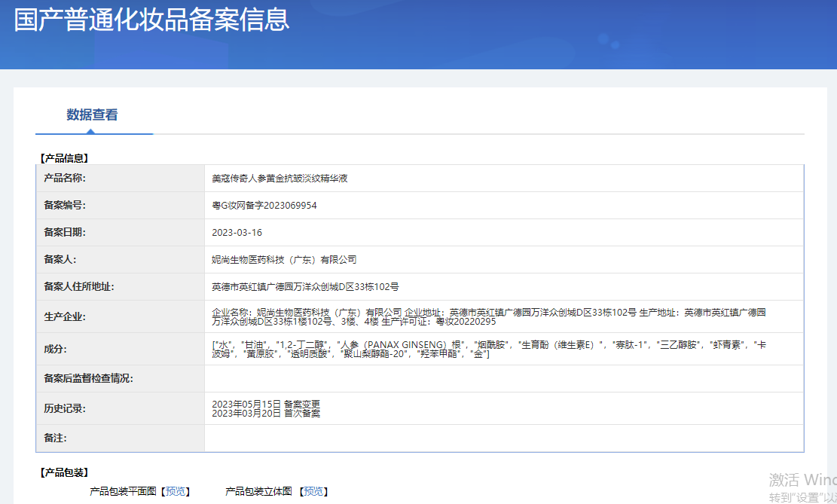
Task: Select history entry 2023年05月15日 备案变更
Action: 266,404
